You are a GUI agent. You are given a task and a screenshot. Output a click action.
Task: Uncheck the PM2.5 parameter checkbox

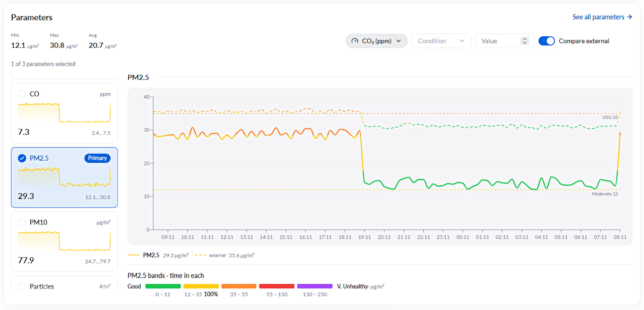pos(22,158)
